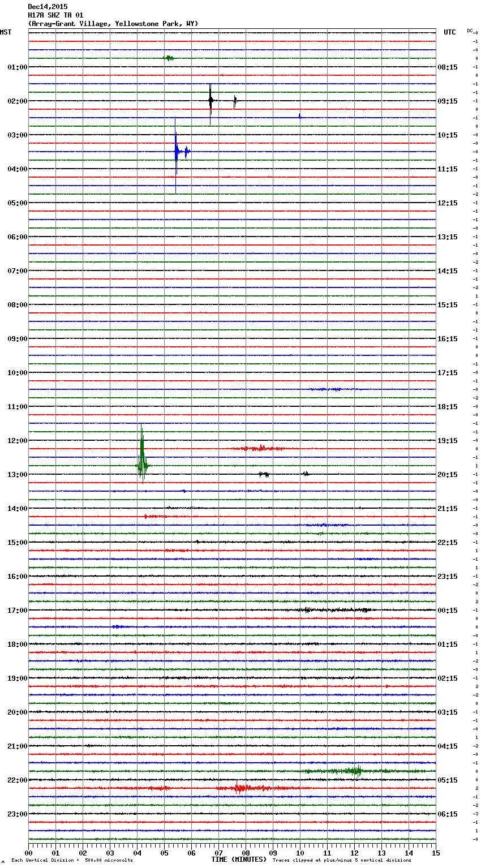Click the 08:15 UTC row label
481x868 pixels.
[x=448, y=67]
